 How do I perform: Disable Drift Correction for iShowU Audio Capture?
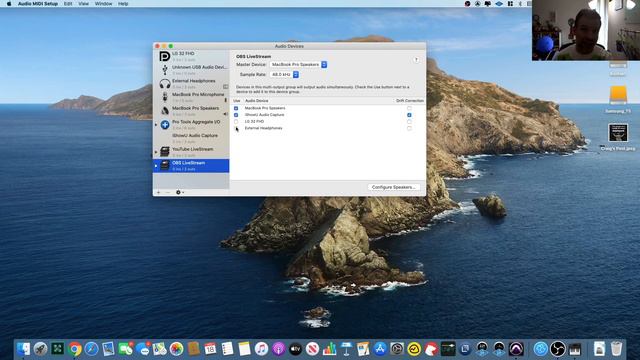click(409, 115)
